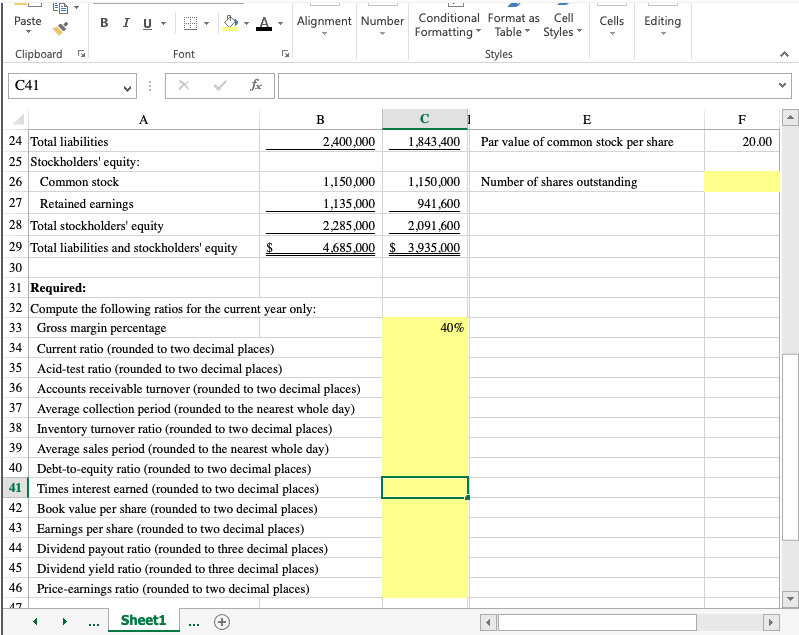Click the three-dot formula bar handle
799x635 pixels.
pyautogui.click(x=149, y=86)
